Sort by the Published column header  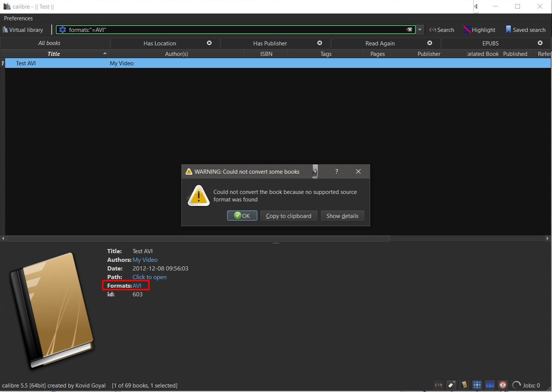point(515,54)
